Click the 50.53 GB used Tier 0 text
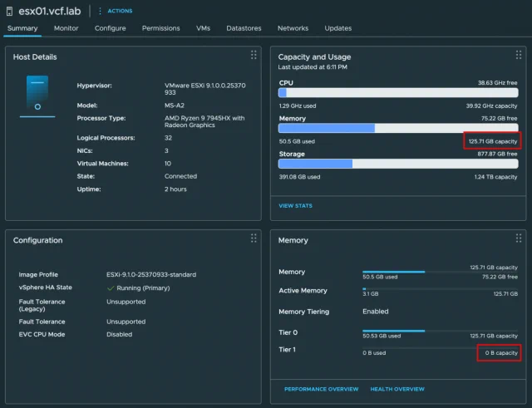The height and width of the screenshot is (408, 532). pos(382,336)
